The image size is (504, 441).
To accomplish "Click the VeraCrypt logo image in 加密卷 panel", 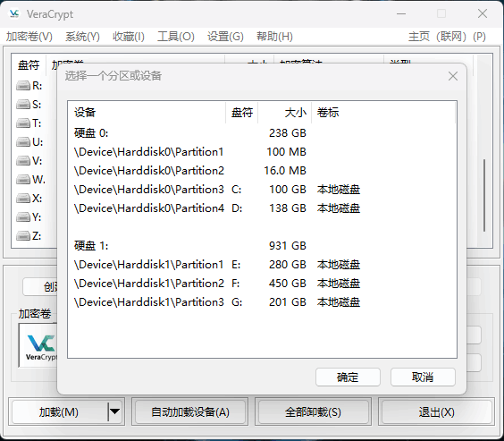I will tap(38, 346).
